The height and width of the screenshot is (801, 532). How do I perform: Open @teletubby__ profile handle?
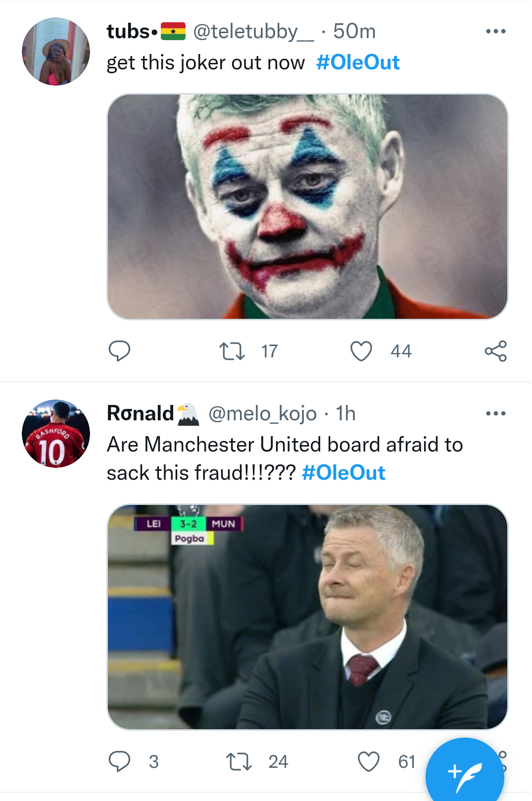tap(253, 32)
